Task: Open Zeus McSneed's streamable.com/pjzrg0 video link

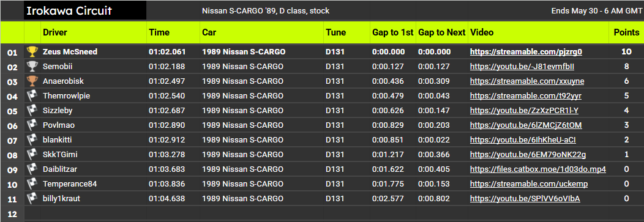Action: 526,52
